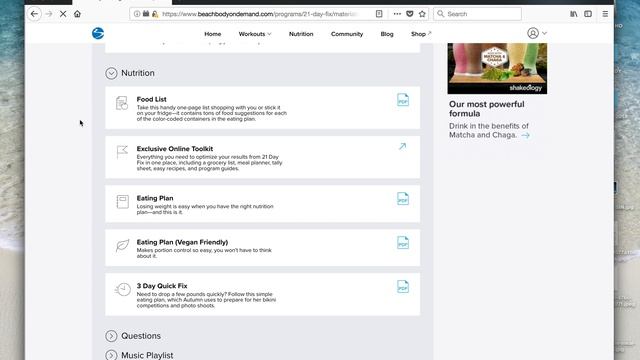Image resolution: width=640 pixels, height=360 pixels.
Task: Click the site information icon in address bar
Action: coord(137,14)
